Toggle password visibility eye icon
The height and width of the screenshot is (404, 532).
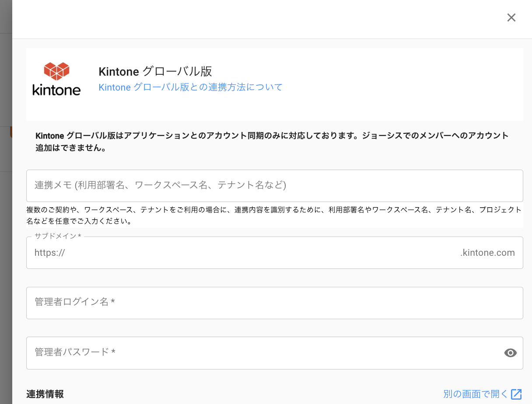[510, 353]
